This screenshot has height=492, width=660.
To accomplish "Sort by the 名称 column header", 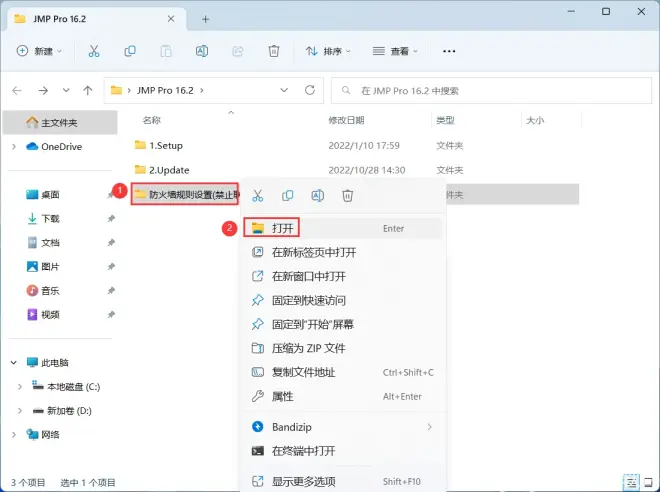I will coord(152,120).
